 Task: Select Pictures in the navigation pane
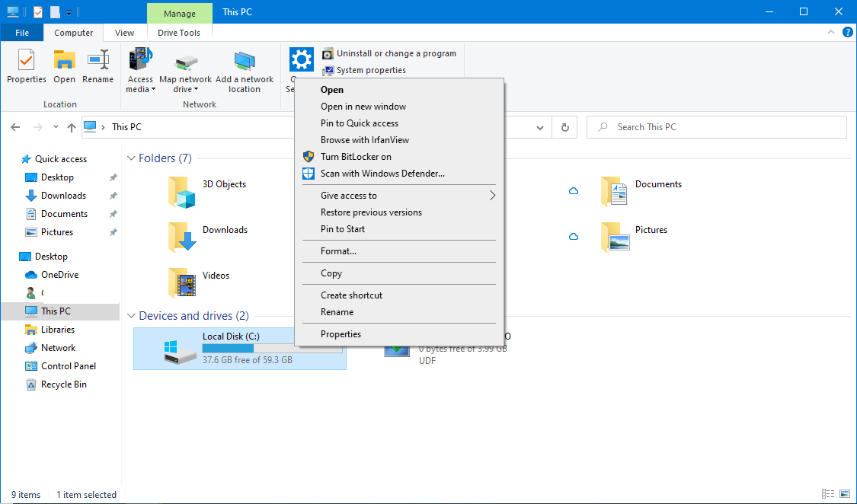[57, 232]
